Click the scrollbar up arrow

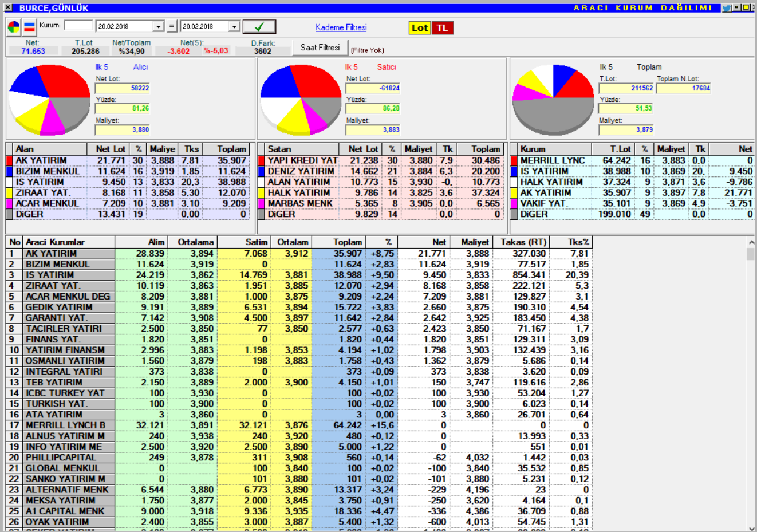751,242
